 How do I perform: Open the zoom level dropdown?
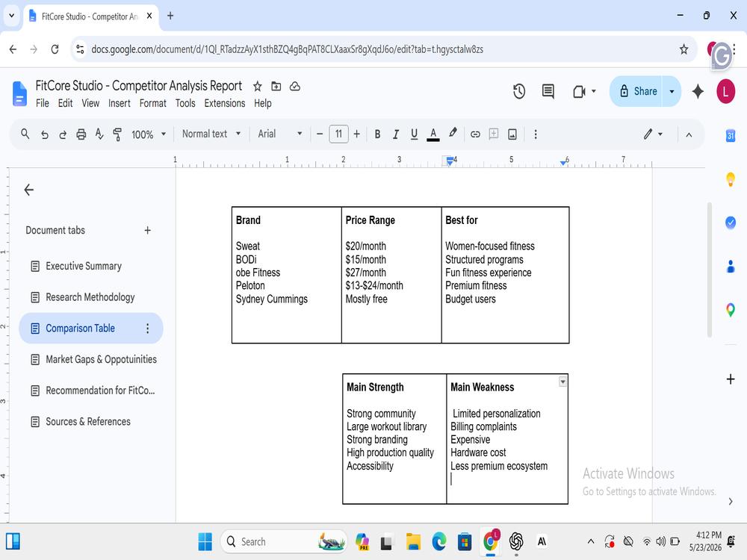(x=149, y=134)
